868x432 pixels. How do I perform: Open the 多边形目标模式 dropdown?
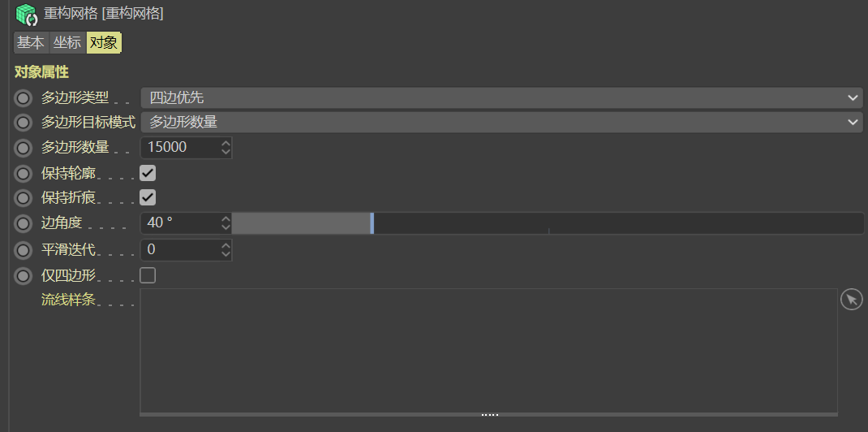501,122
